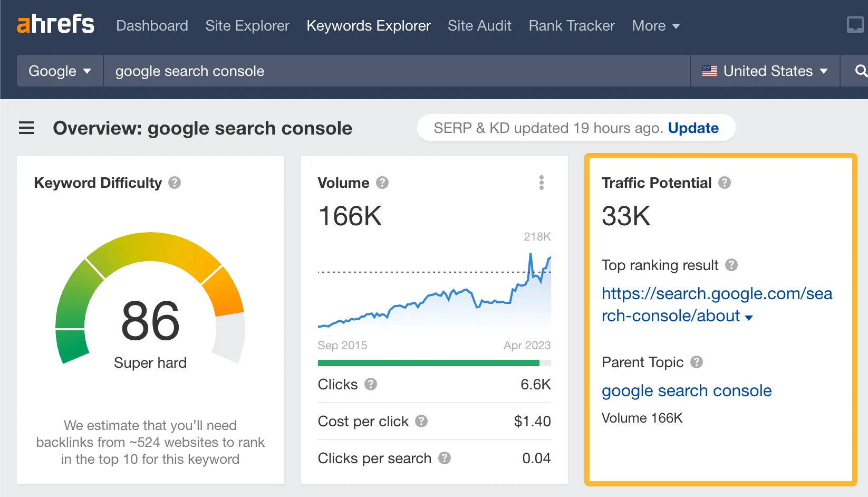The width and height of the screenshot is (868, 497).
Task: Click the search magnifier icon
Action: pos(860,71)
